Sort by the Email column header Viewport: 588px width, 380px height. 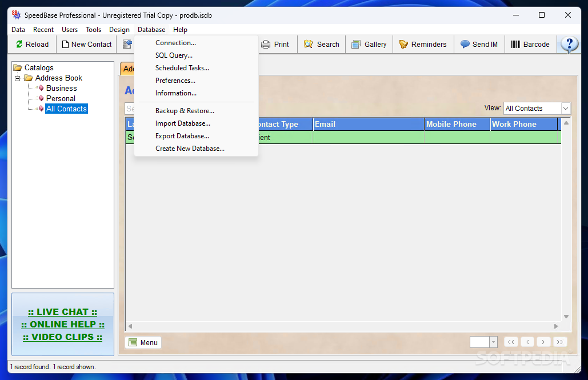[369, 124]
